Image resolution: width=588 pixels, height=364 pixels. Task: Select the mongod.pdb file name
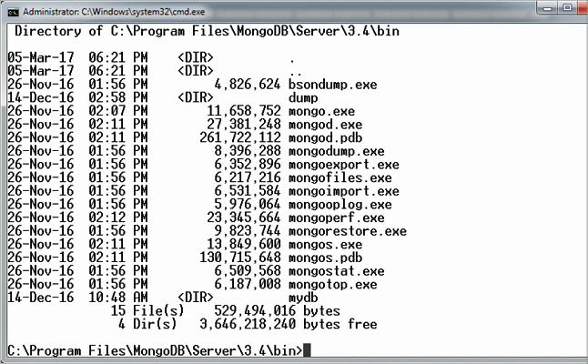click(325, 138)
